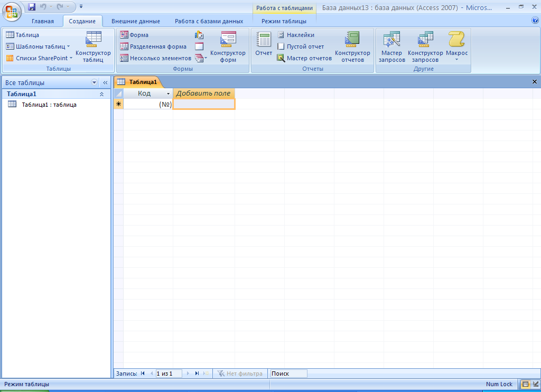Open Все таблицы navigation pane menu
Viewport: 541px width, 392px height.
[x=94, y=82]
